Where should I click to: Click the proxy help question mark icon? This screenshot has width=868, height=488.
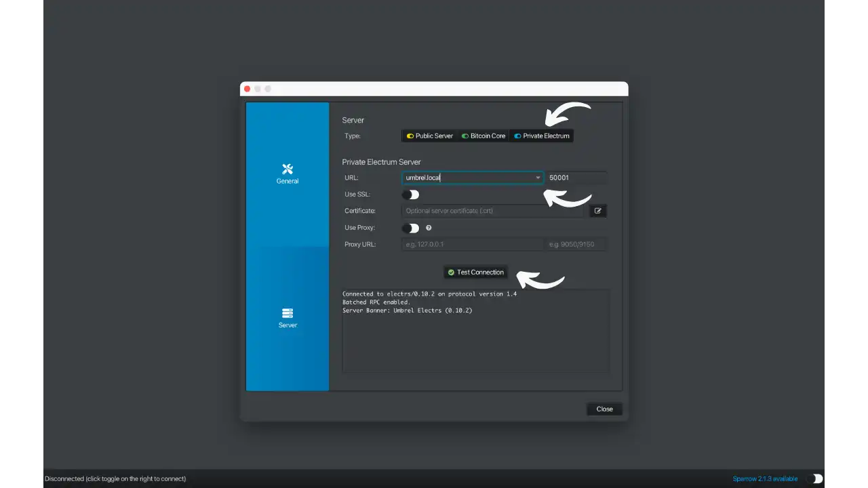coord(429,228)
